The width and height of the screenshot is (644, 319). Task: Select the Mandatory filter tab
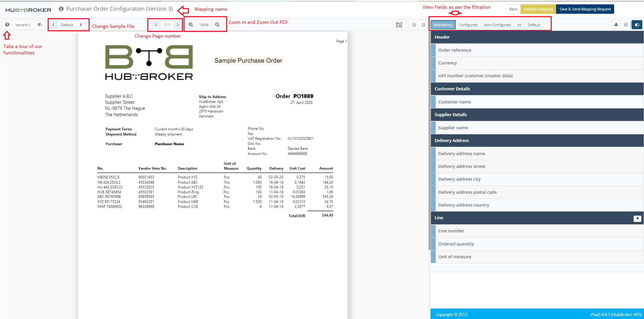[x=443, y=25]
